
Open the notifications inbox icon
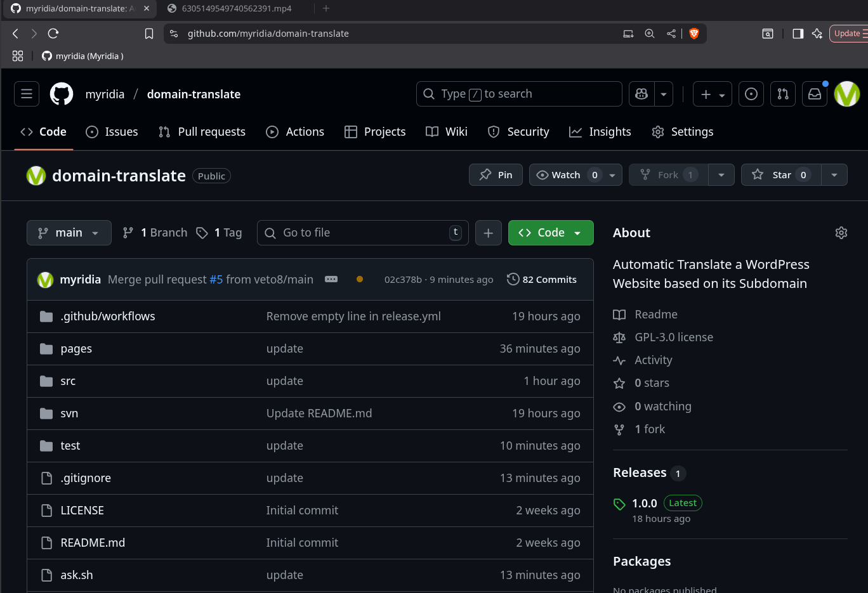[x=815, y=94]
